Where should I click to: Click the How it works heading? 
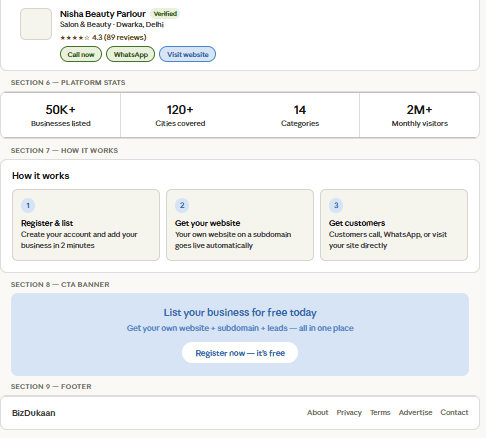pos(41,176)
